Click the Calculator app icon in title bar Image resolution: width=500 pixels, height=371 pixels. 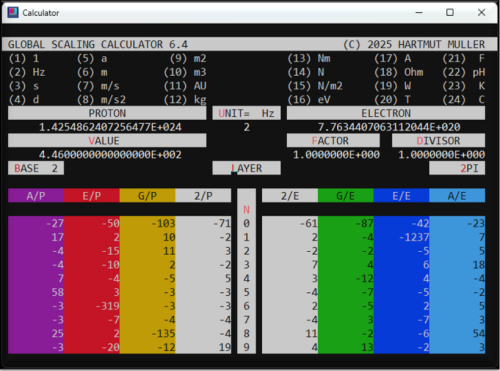[13, 12]
